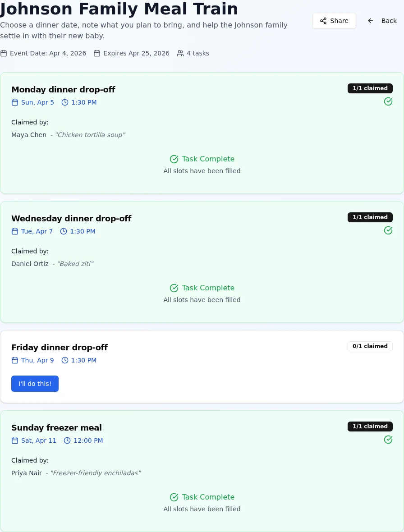Select the Johnson Family Meal Train heading
This screenshot has height=532, width=404.
click(x=119, y=9)
